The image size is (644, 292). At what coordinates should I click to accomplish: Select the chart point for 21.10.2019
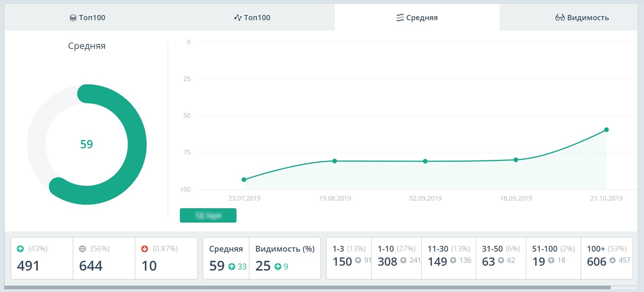tap(606, 130)
